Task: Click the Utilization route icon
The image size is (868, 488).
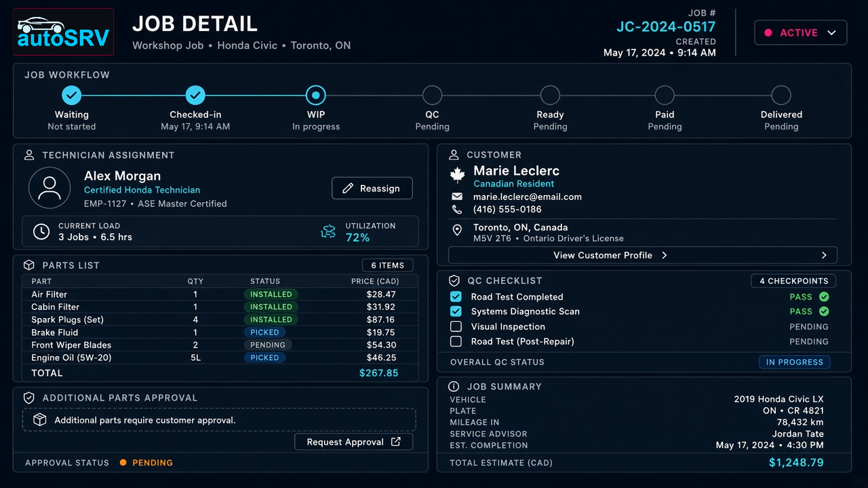Action: (328, 232)
